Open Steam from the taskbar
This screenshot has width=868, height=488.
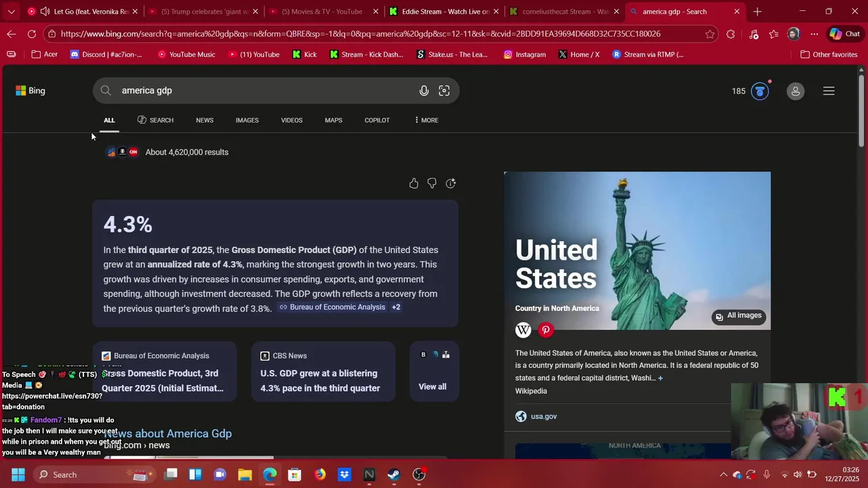(394, 474)
